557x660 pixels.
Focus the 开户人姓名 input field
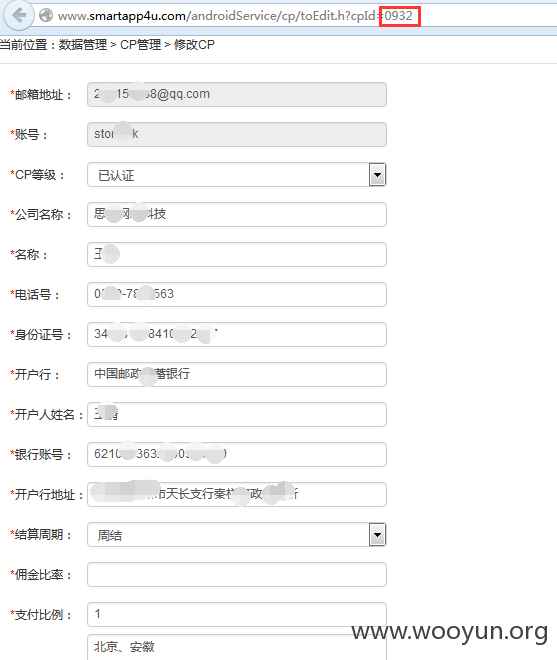[x=237, y=414]
